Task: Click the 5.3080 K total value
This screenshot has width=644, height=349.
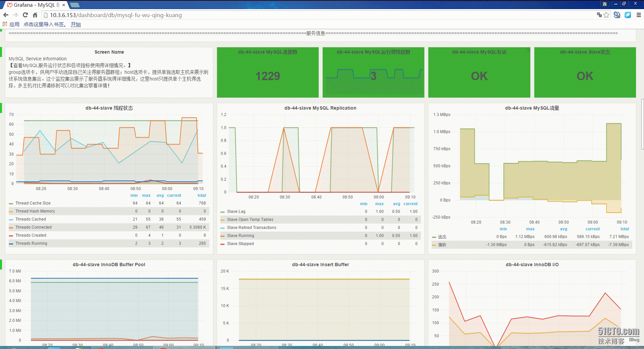Action: (198, 227)
